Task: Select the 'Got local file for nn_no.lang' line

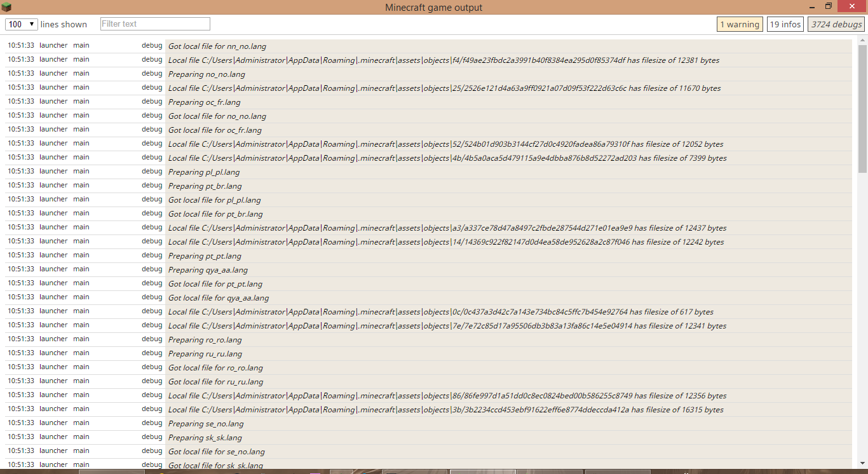Action: click(217, 46)
